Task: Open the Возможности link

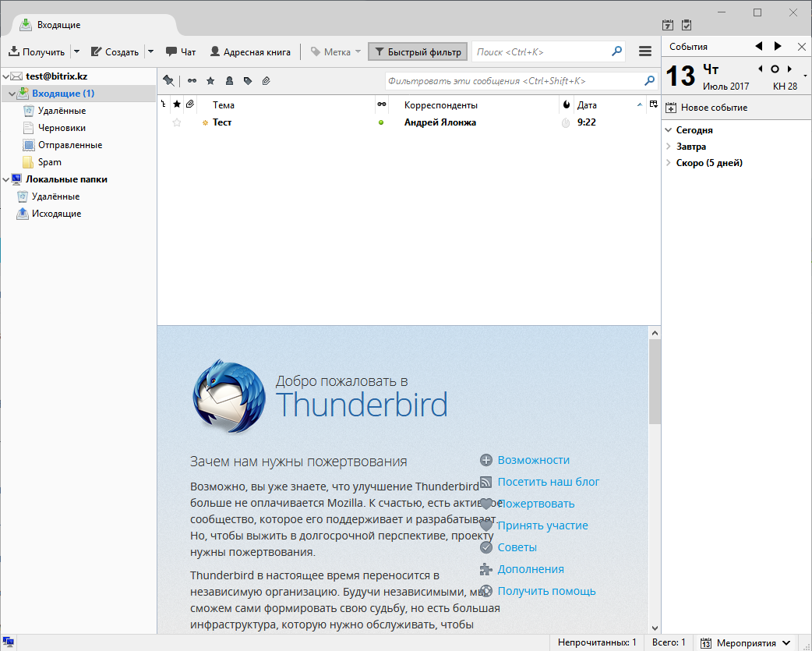Action: [533, 460]
